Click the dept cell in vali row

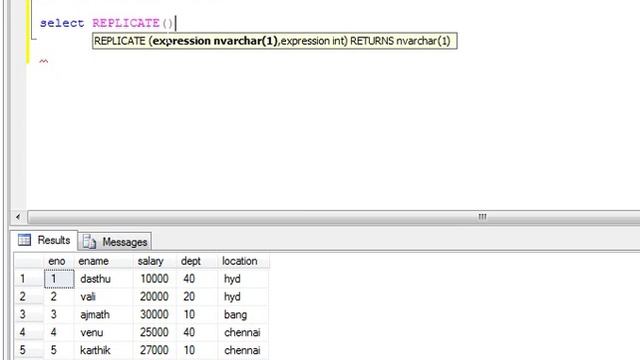197,297
